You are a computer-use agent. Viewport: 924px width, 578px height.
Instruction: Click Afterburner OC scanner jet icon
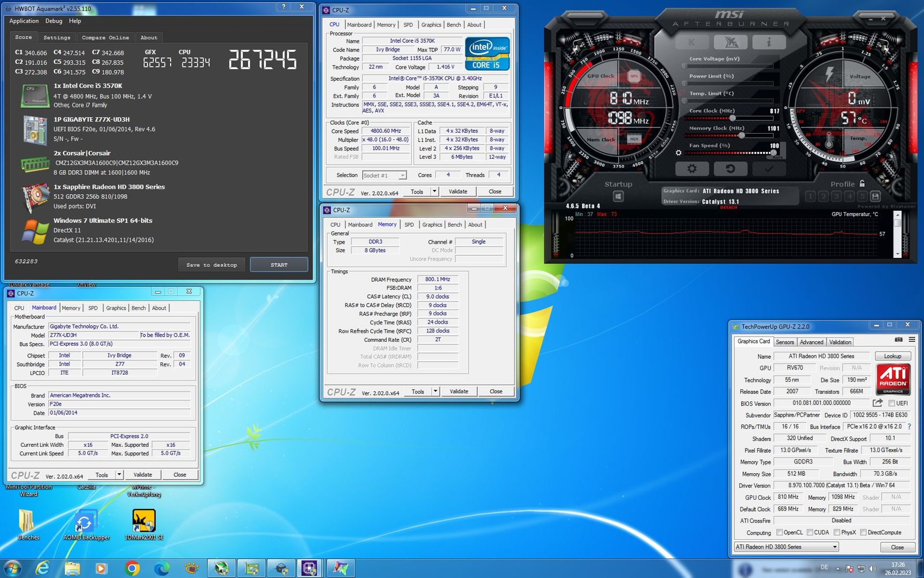730,42
